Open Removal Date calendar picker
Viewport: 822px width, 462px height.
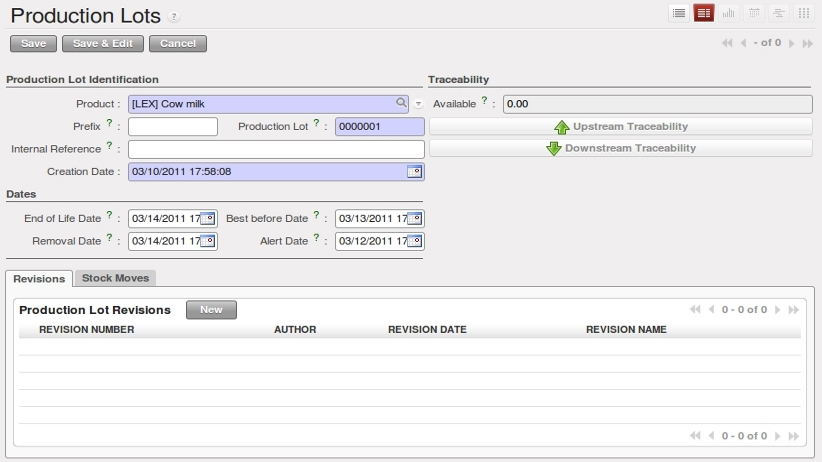(x=207, y=241)
